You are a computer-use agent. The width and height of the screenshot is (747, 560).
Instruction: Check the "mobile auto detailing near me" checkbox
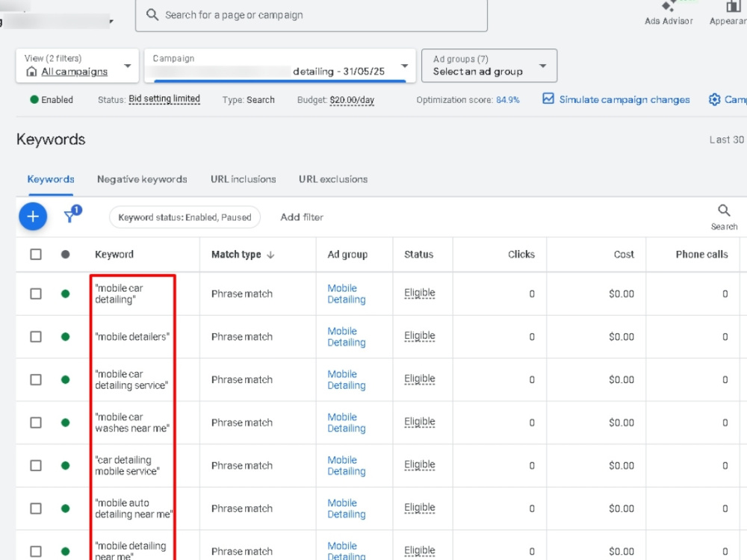pos(36,508)
